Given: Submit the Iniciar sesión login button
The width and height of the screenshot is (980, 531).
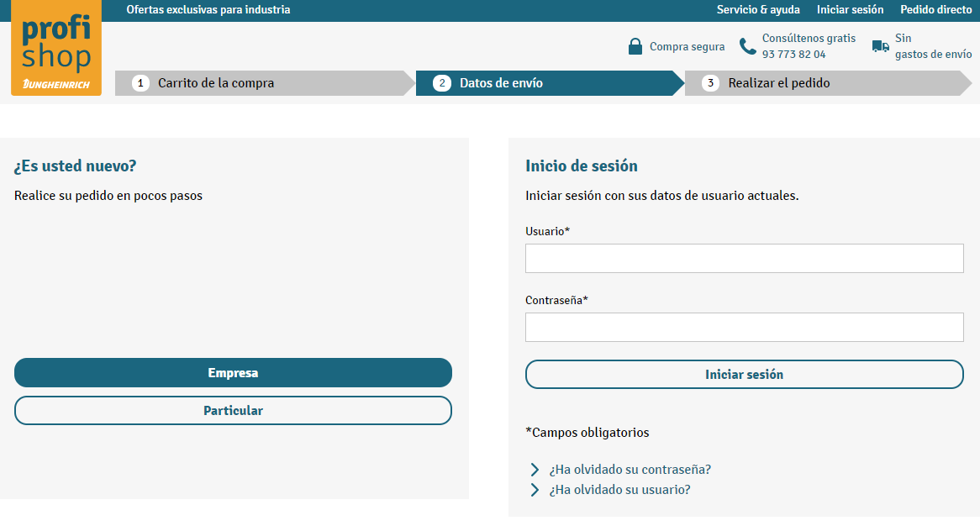Looking at the screenshot, I should coord(745,374).
